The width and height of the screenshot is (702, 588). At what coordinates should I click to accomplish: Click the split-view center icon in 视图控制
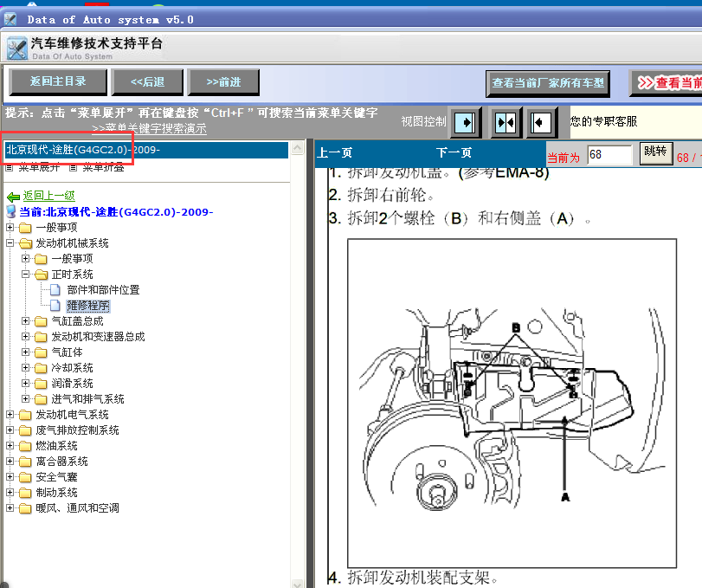[504, 122]
